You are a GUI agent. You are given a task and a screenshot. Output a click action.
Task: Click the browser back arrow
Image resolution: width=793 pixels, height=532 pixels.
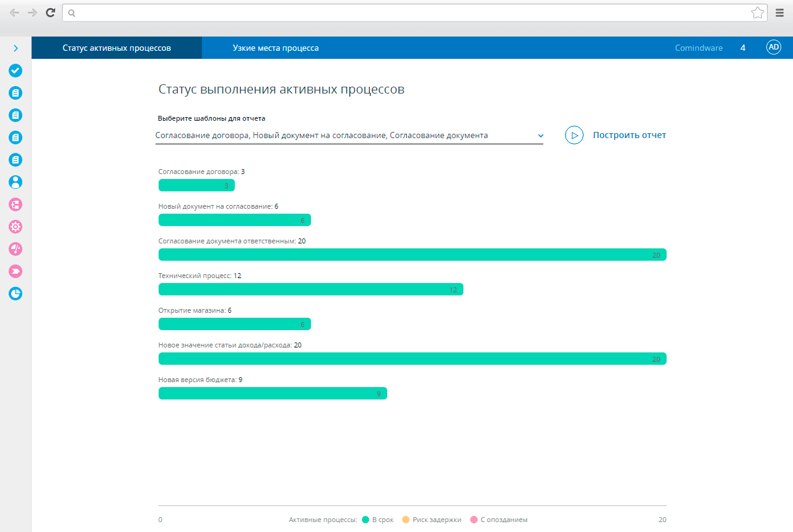tap(14, 12)
